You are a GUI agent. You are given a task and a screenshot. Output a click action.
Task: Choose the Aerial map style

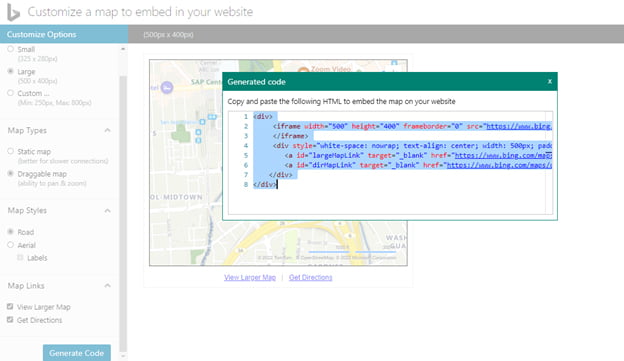pos(10,245)
